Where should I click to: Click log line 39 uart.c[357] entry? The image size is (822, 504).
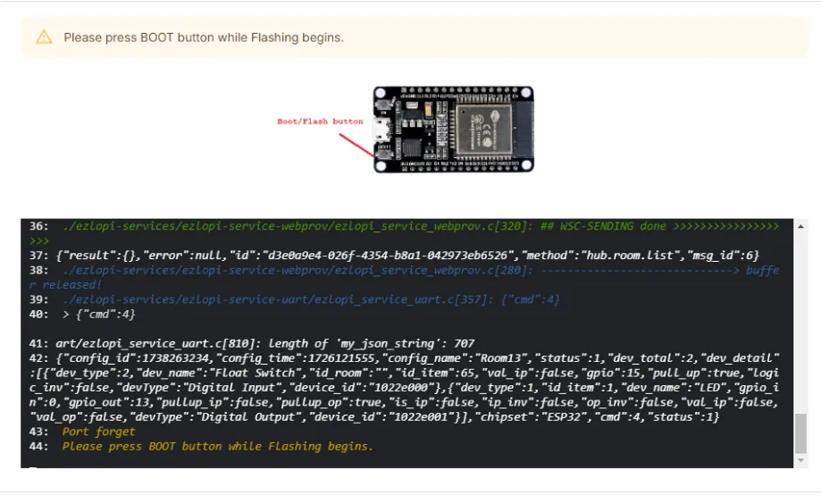295,299
